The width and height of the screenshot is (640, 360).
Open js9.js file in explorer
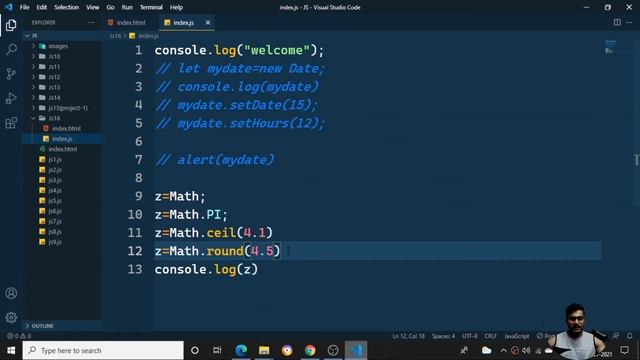click(55, 242)
